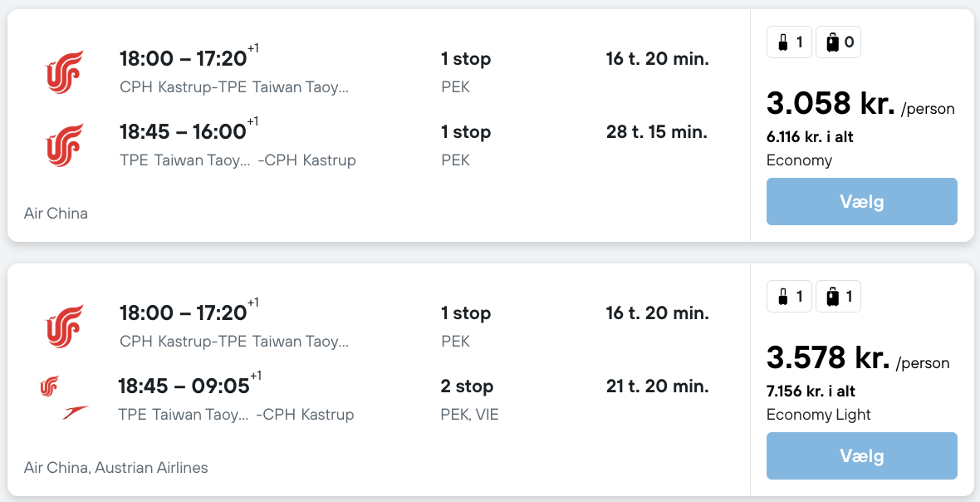Screen dimensions: 980x502
Task: Click the Economy Light fare class label
Action: click(x=819, y=415)
